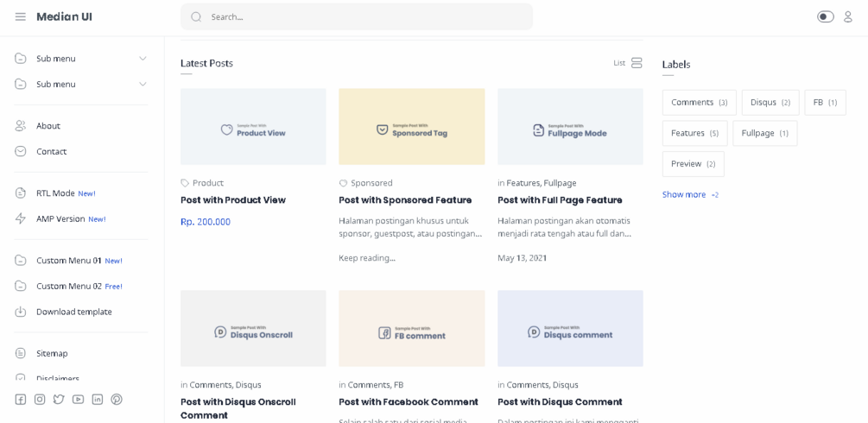Click the Twitter bird icon
Viewport: 868px width, 423px height.
pos(59,400)
